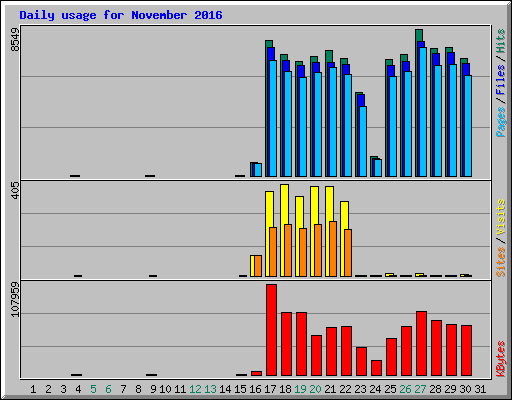Select the short red KBytes bar for day 24
The image size is (512, 400).
[x=376, y=368]
